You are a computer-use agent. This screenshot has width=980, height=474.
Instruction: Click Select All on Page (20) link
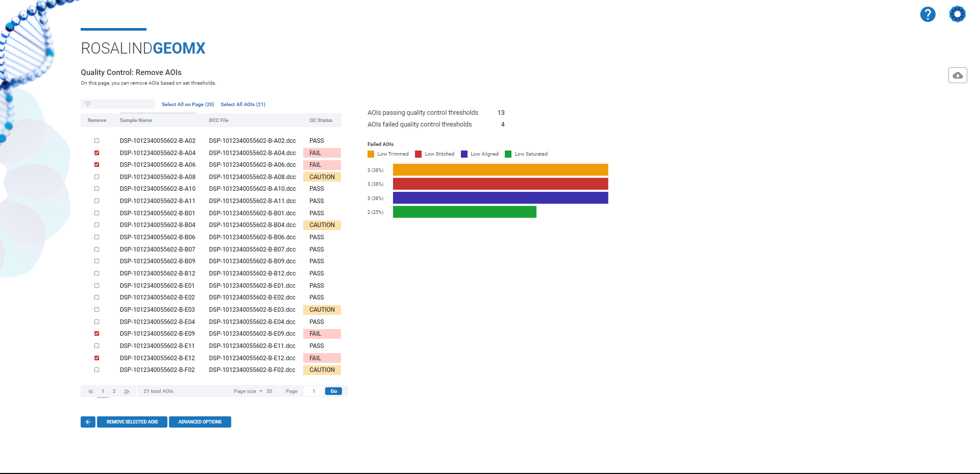tap(188, 104)
